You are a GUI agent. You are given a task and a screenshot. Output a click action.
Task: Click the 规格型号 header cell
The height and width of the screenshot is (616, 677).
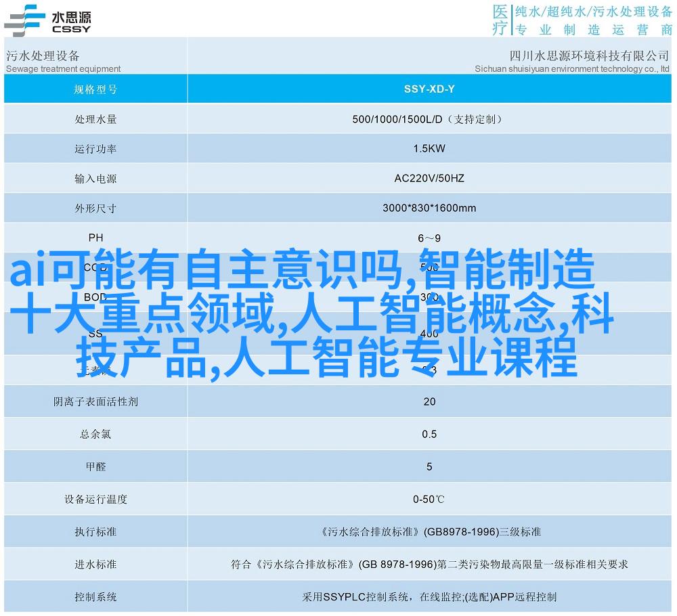[x=95, y=89]
